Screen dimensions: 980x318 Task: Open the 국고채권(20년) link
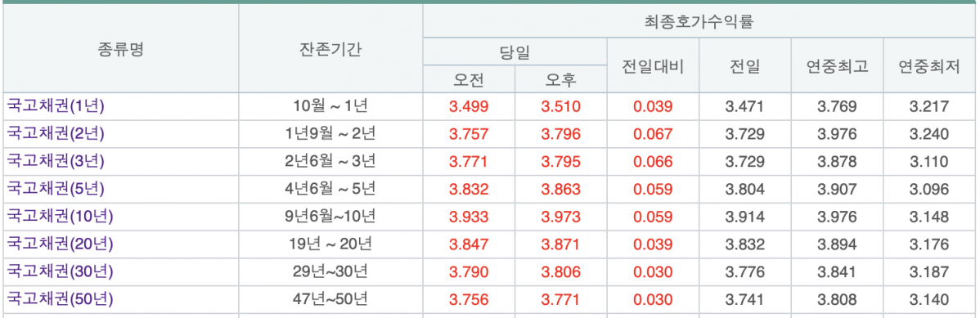tap(60, 244)
